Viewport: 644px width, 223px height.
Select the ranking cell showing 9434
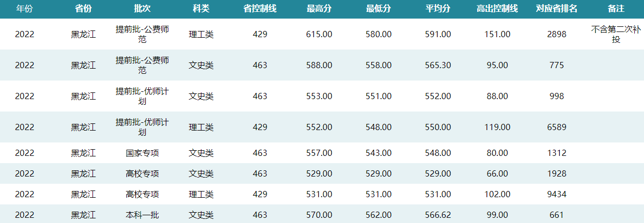(557, 194)
